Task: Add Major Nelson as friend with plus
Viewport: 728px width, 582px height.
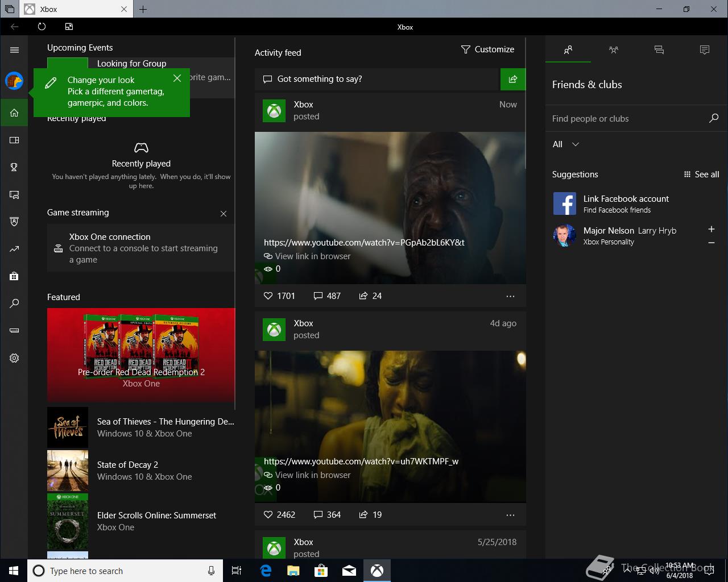Action: (711, 229)
